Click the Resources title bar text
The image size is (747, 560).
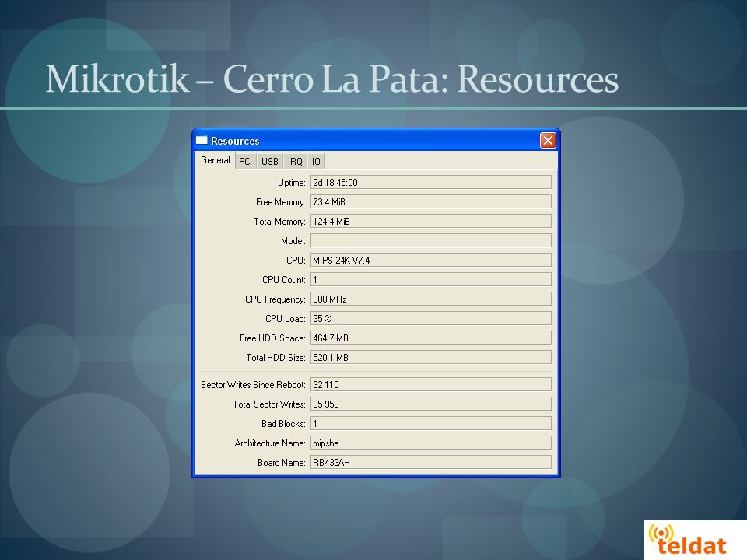tap(235, 141)
